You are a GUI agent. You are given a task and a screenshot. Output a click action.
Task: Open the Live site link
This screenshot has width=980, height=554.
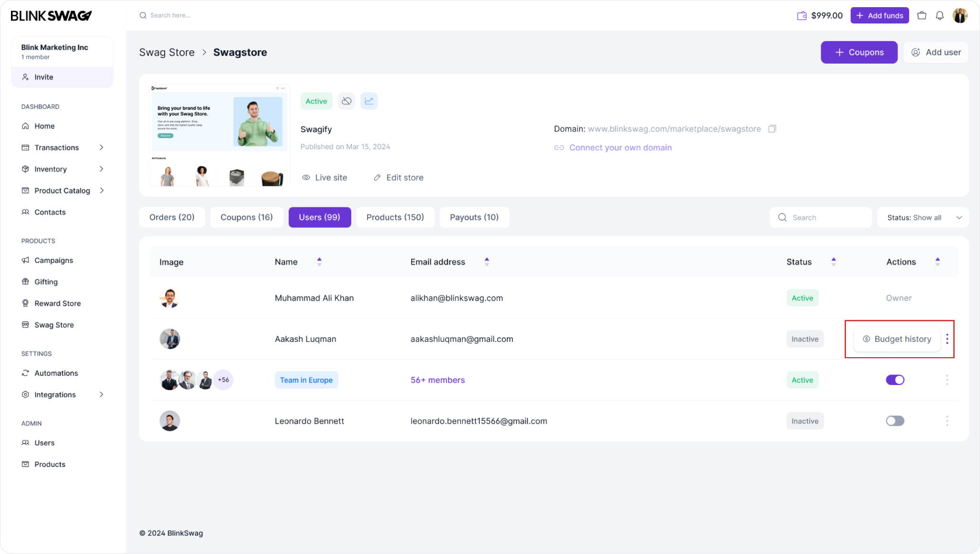(x=324, y=178)
